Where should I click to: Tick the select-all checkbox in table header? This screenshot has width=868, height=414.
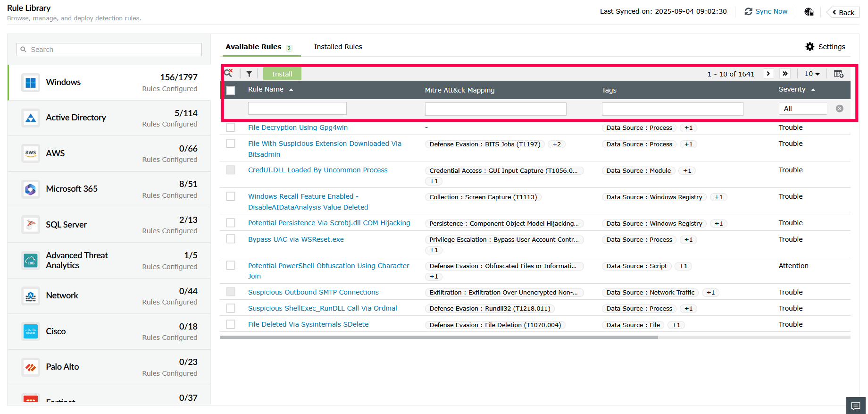click(231, 90)
